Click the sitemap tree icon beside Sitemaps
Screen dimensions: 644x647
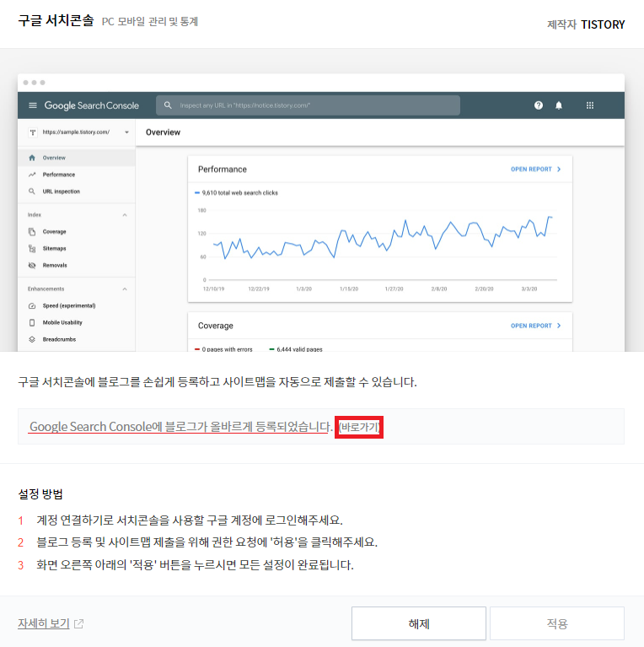(32, 248)
